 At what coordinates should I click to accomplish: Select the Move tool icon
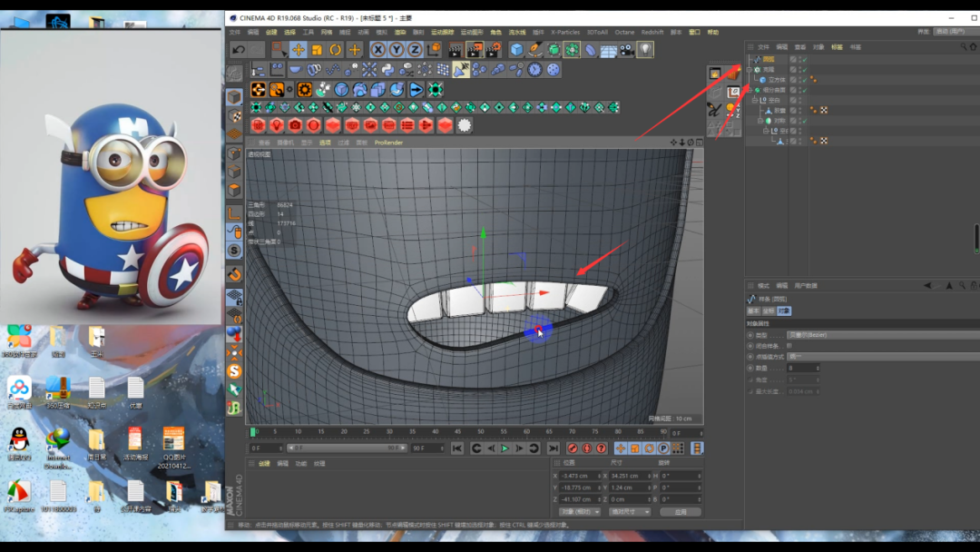[299, 49]
